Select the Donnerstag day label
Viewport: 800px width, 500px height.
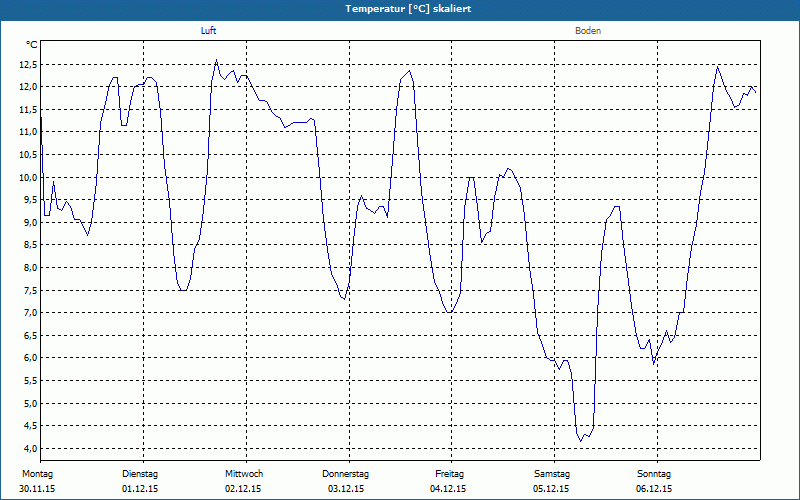345,474
